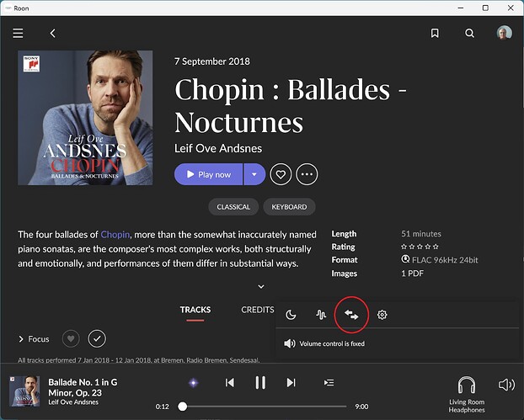The image size is (524, 420).
Task: Open the play queue icon
Action: [x=329, y=383]
